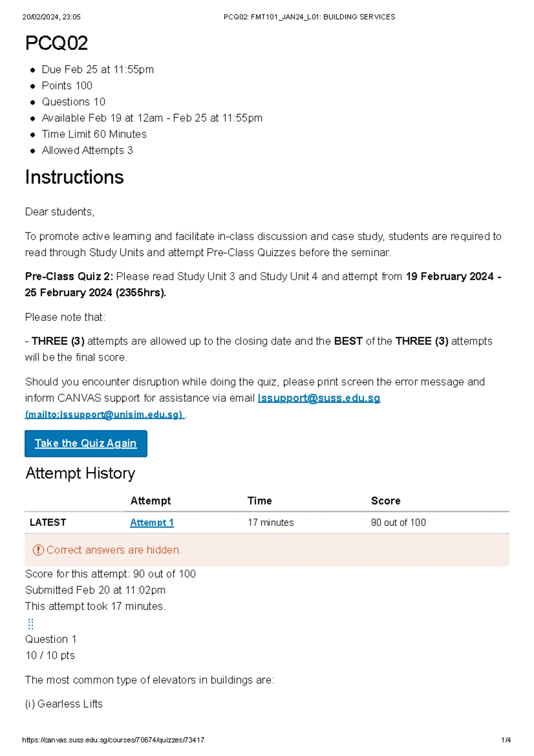Click the mailto:lssupport@unisim.edu.sg link

104,414
